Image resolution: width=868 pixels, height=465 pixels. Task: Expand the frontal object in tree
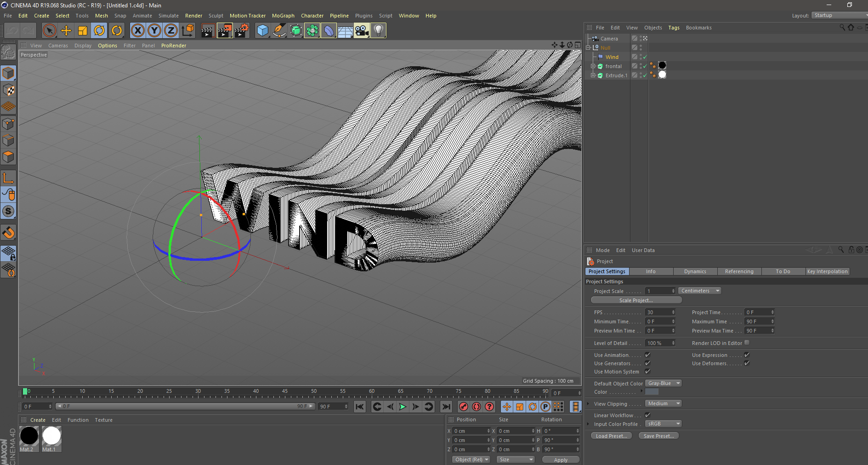(593, 66)
